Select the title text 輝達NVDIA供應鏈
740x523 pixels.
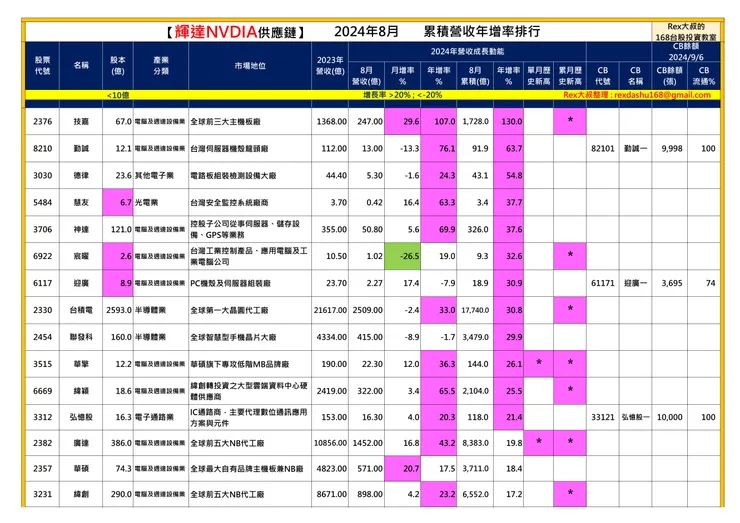point(235,32)
